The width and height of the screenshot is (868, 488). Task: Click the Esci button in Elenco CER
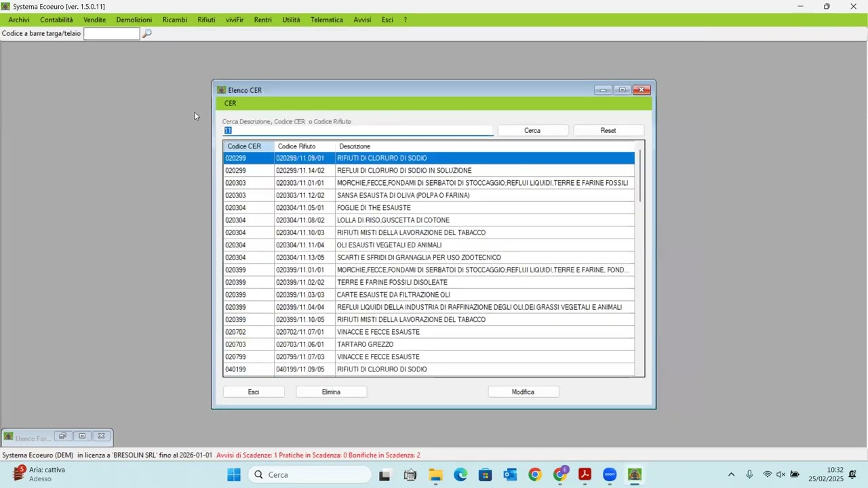point(254,392)
